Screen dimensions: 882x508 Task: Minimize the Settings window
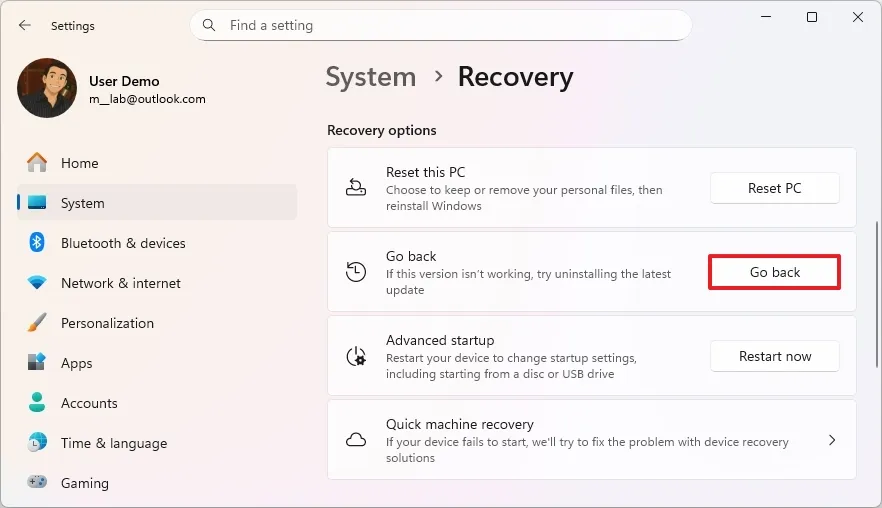[766, 17]
